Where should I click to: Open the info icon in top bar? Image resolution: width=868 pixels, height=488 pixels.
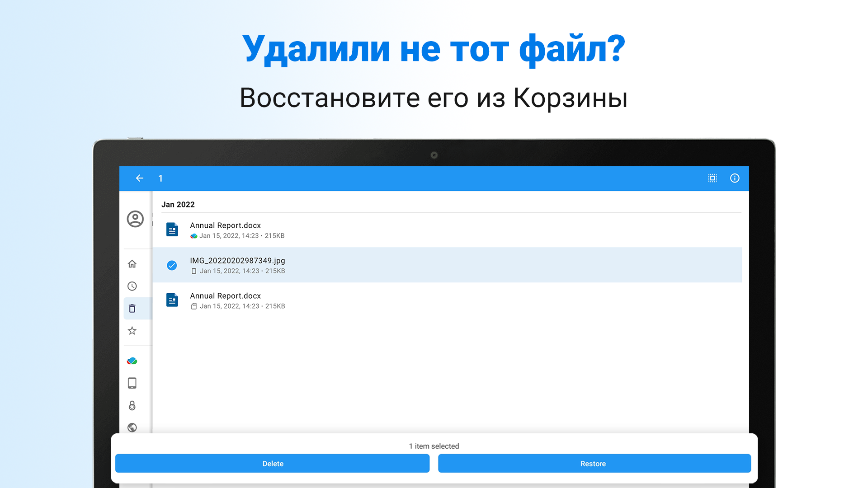coord(735,178)
